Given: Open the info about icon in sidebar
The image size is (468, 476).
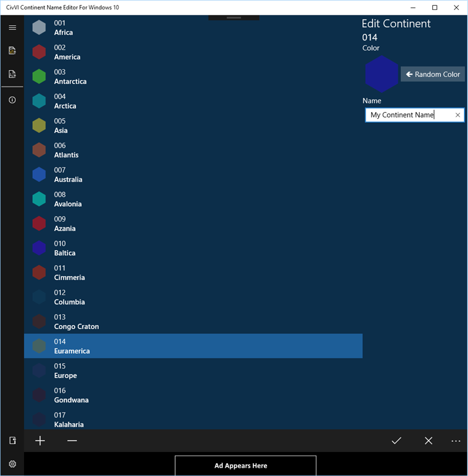Looking at the screenshot, I should (12, 100).
